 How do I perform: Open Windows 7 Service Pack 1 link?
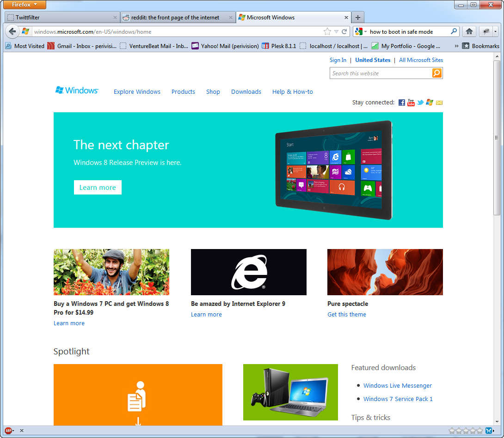coord(398,399)
